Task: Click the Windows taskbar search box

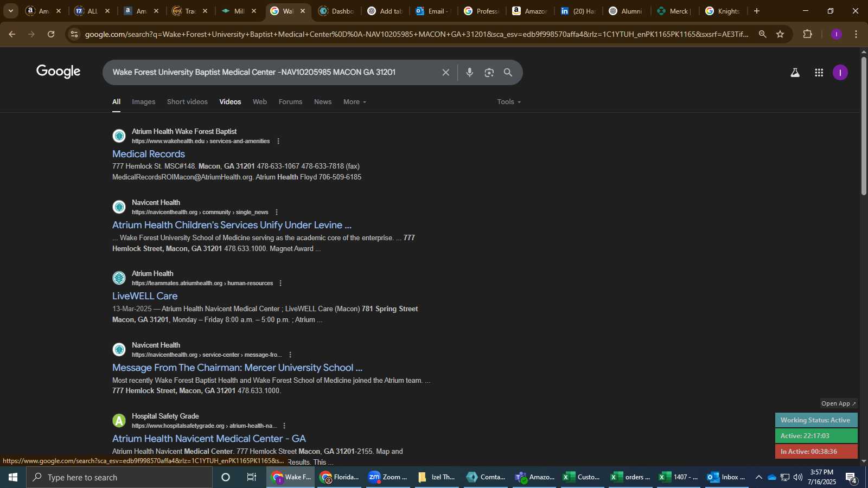Action: pos(119,477)
